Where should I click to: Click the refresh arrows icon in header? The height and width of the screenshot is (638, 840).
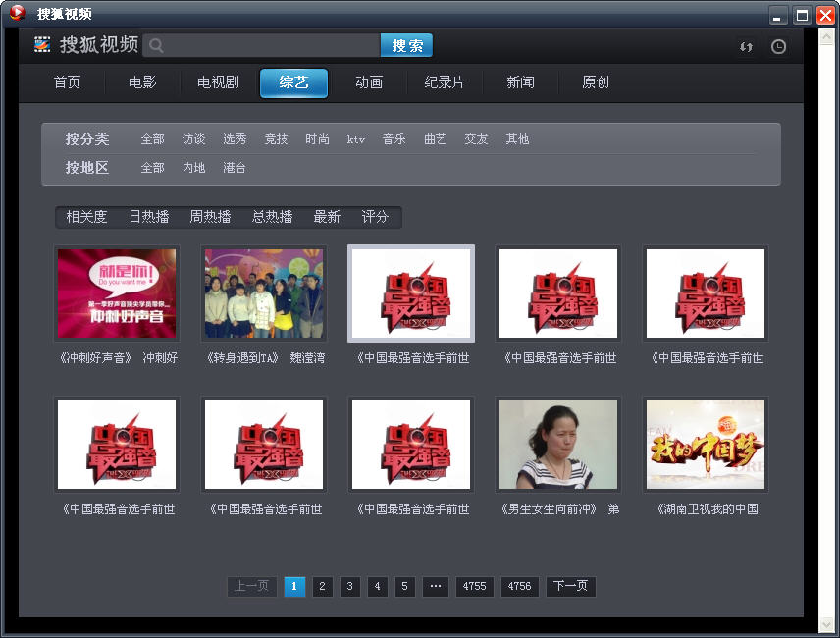point(746,46)
